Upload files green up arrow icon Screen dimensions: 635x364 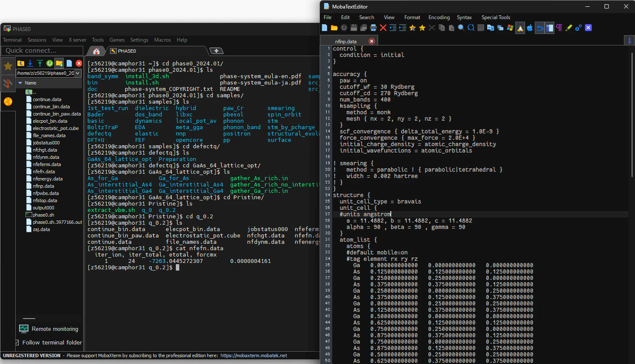(x=40, y=63)
